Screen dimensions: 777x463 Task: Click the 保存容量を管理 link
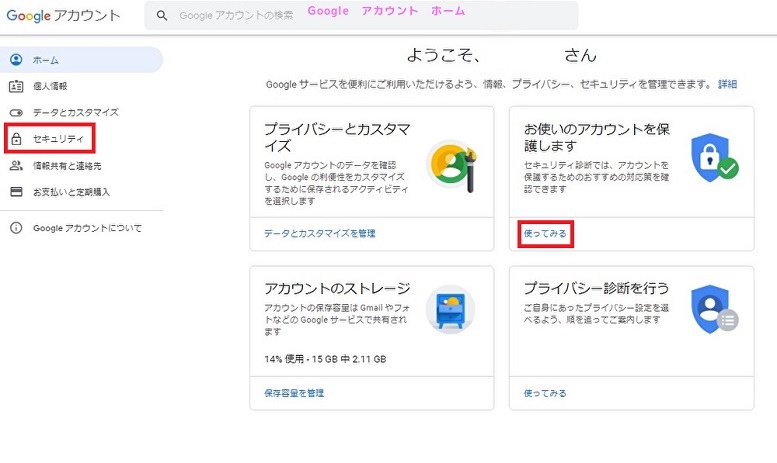pos(294,393)
